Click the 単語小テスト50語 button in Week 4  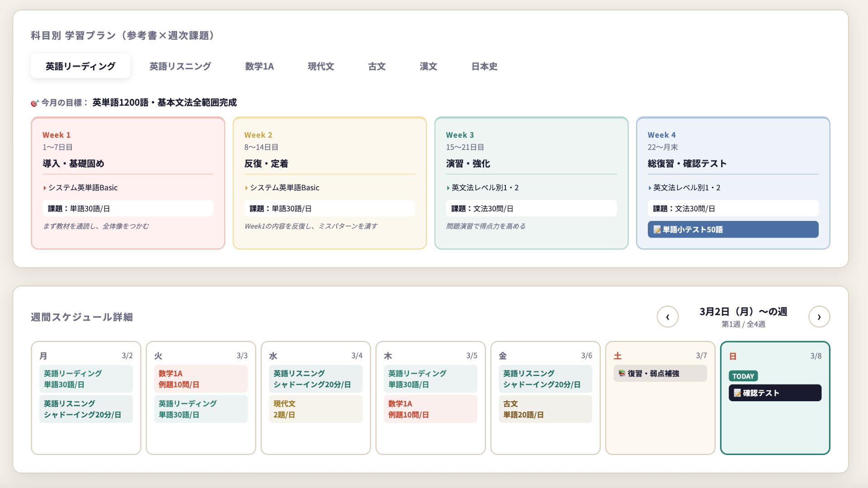coord(733,230)
